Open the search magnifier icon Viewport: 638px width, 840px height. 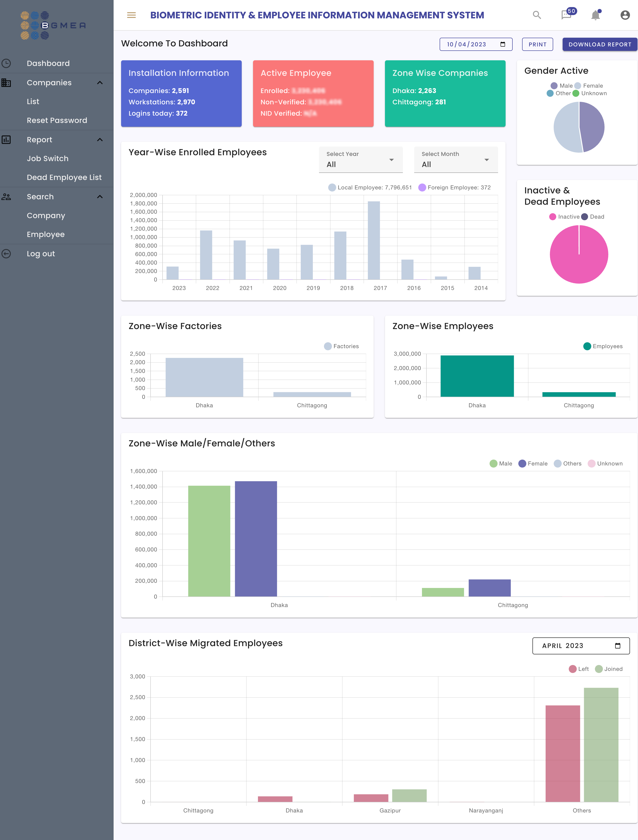(x=537, y=15)
